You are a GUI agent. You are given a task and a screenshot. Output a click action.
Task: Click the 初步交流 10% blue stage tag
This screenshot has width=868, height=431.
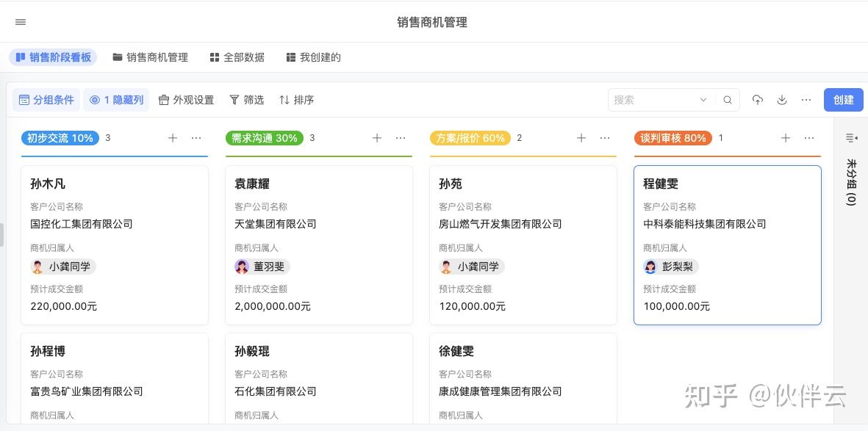tap(60, 138)
